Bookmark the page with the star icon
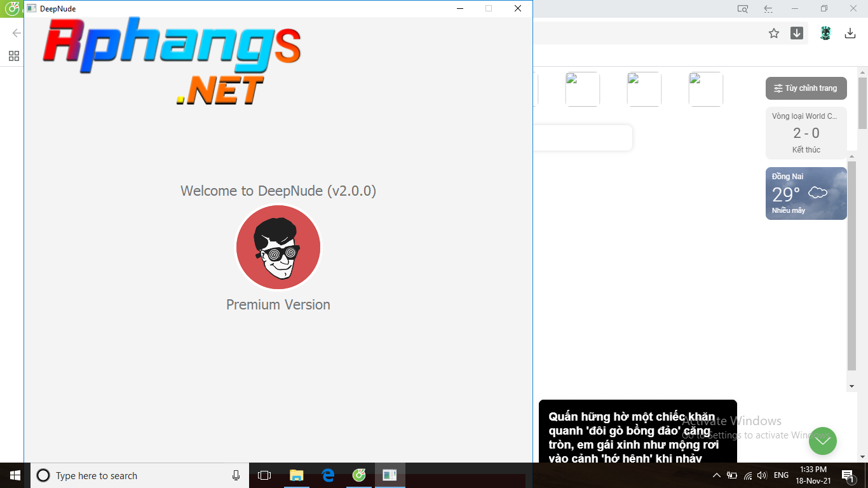868x488 pixels. (773, 33)
